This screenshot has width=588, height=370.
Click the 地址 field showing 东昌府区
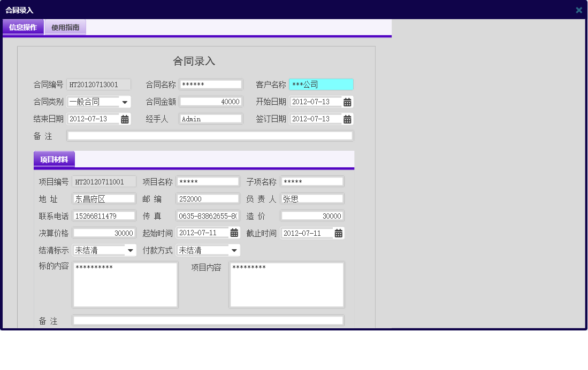pyautogui.click(x=104, y=198)
